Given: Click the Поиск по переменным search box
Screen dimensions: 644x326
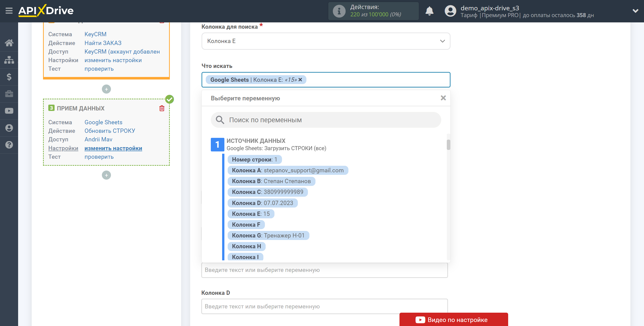Looking at the screenshot, I should (326, 120).
